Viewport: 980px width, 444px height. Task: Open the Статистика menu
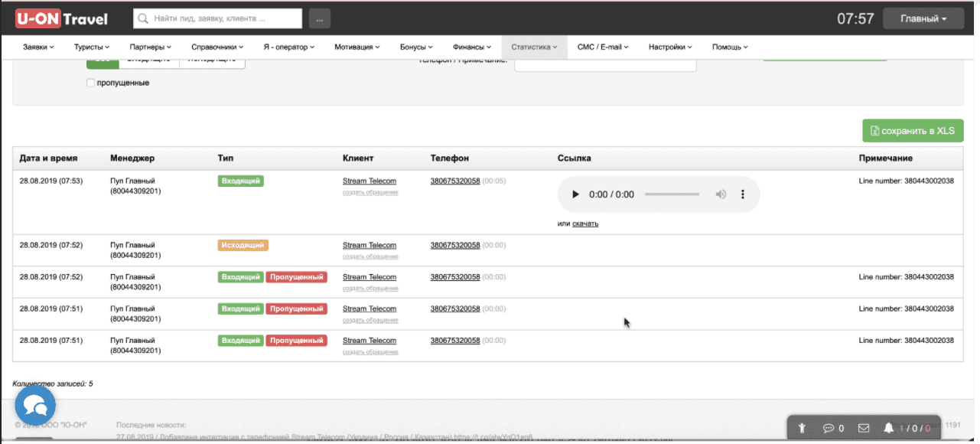(x=534, y=47)
